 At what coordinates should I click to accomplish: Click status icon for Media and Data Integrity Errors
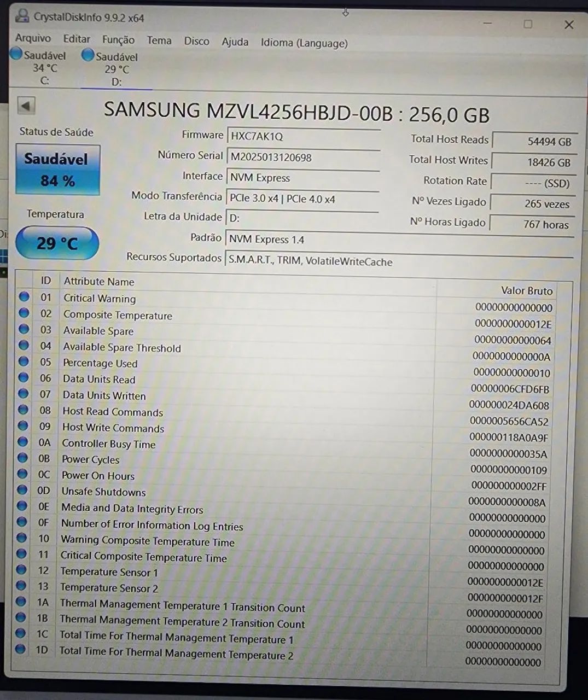(22, 506)
